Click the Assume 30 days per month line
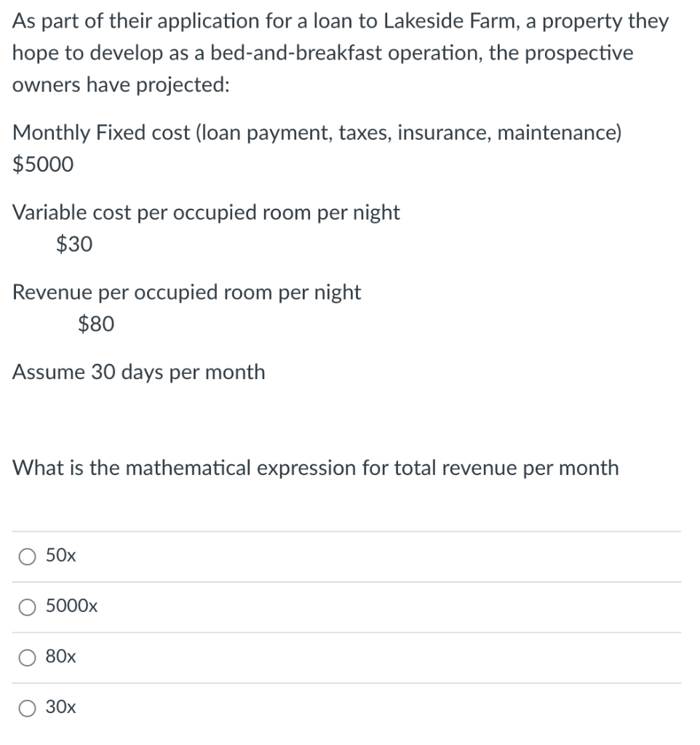Screen dimensions: 700x745 pos(139,372)
